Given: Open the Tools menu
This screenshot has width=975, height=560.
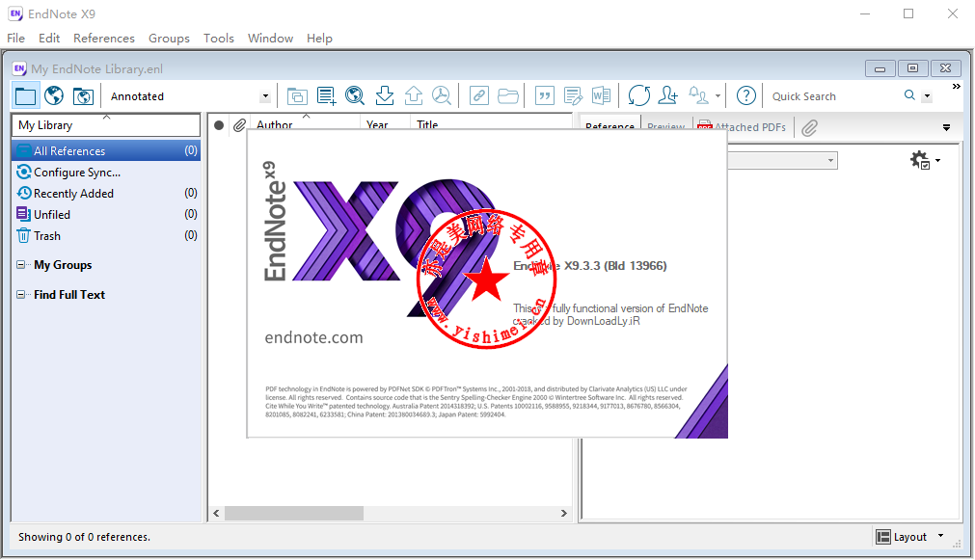Looking at the screenshot, I should click(x=218, y=39).
